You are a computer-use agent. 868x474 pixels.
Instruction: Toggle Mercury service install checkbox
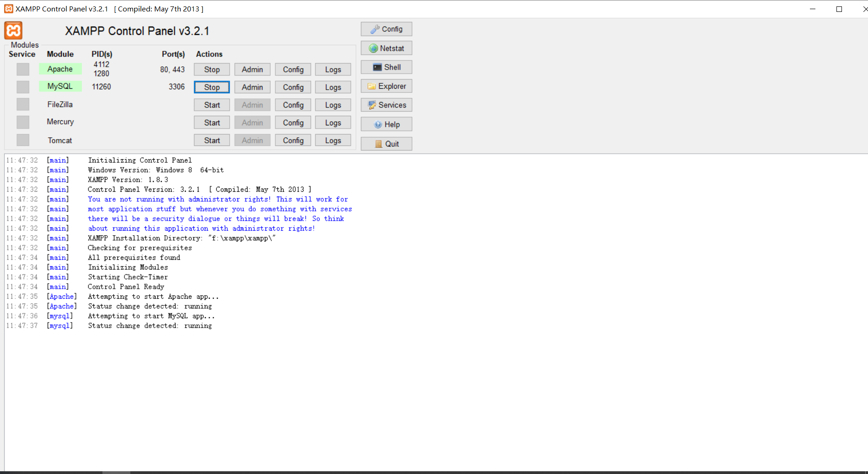pos(23,122)
